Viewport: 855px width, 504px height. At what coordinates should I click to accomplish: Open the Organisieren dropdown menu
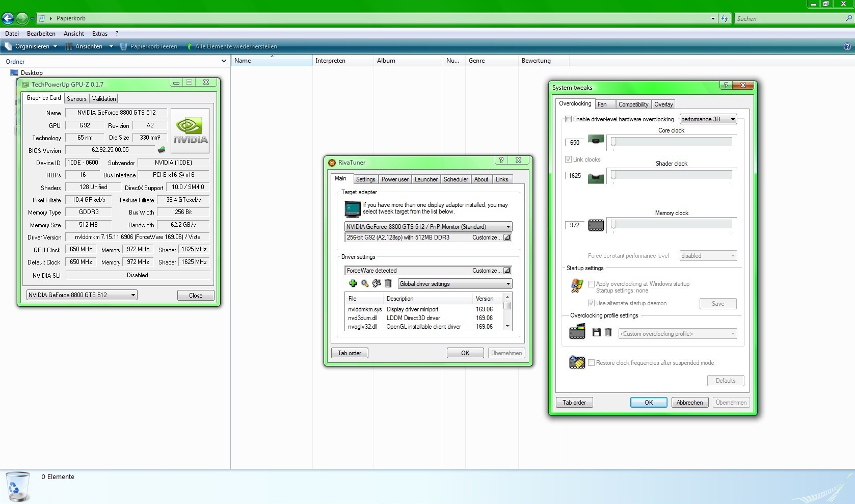[x=32, y=46]
